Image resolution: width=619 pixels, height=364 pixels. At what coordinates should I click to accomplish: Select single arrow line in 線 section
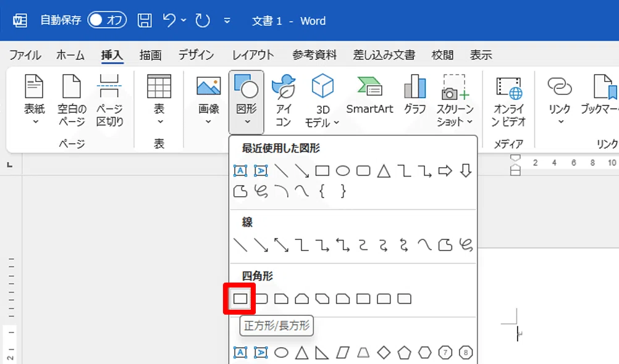click(x=261, y=245)
